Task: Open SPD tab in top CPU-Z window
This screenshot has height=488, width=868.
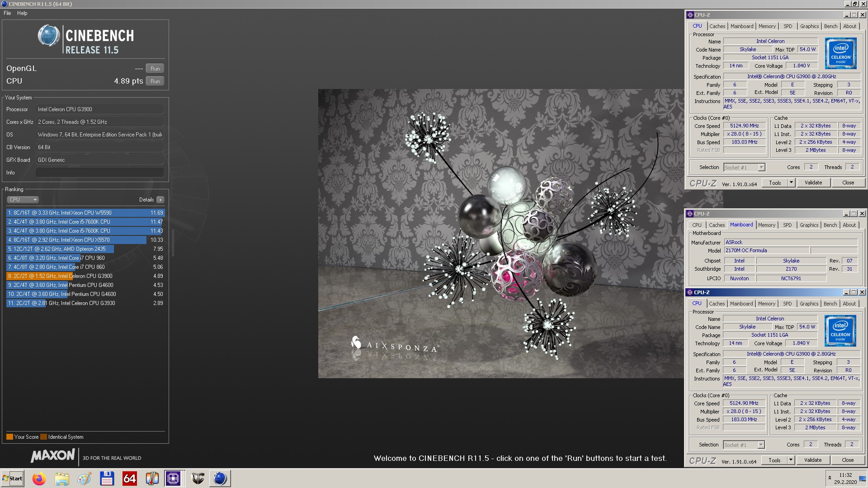Action: pos(788,26)
